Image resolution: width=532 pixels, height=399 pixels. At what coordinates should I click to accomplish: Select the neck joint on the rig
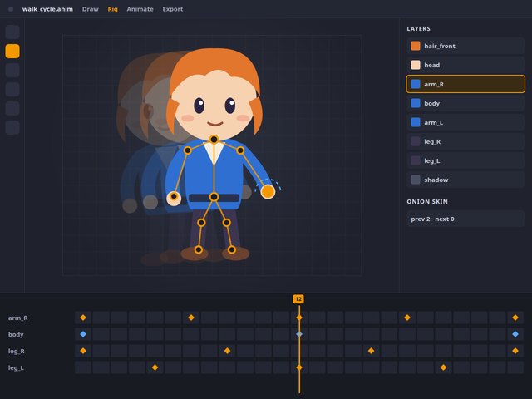[214, 139]
